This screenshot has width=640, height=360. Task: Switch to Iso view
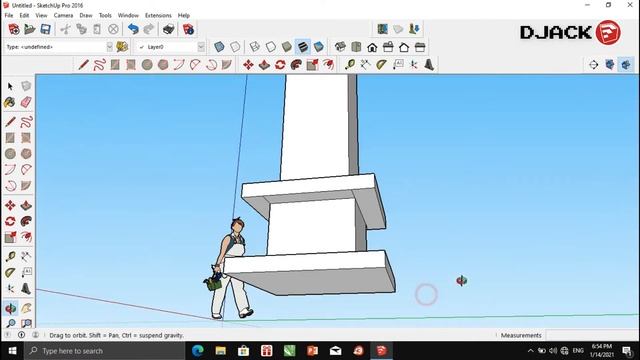pyautogui.click(x=340, y=47)
